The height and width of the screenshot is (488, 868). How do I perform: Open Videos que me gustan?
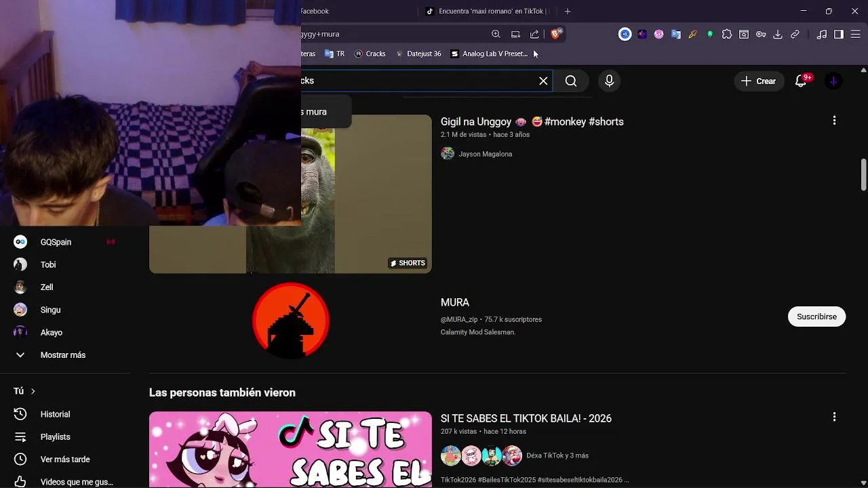pyautogui.click(x=65, y=482)
